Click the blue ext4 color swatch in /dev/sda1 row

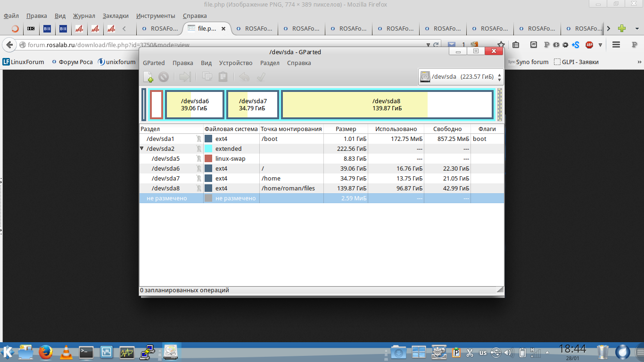point(208,139)
